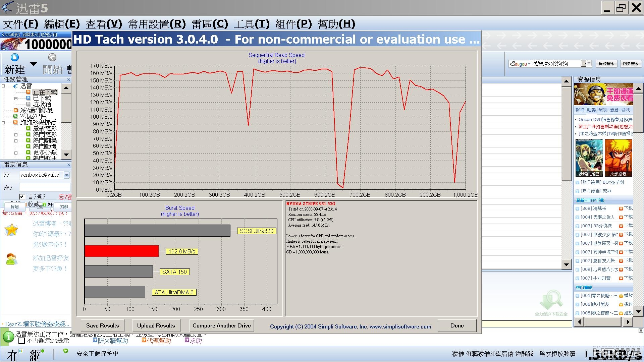Click the red 162.9 MB/s burst bar
This screenshot has width=644, height=362.
point(122,251)
